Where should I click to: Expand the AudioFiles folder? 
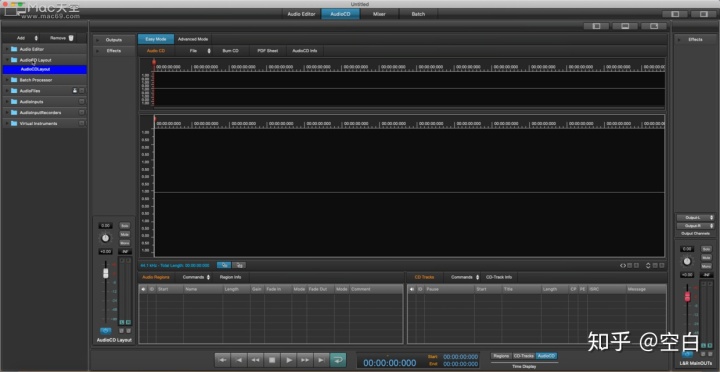tap(6, 91)
